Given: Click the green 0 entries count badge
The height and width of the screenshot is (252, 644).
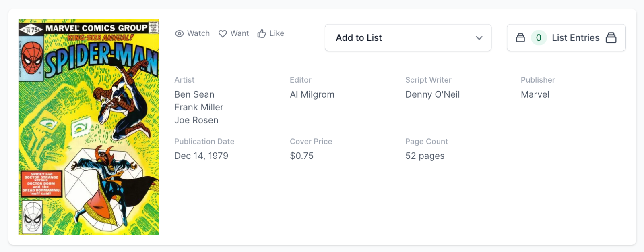Looking at the screenshot, I should tap(539, 38).
